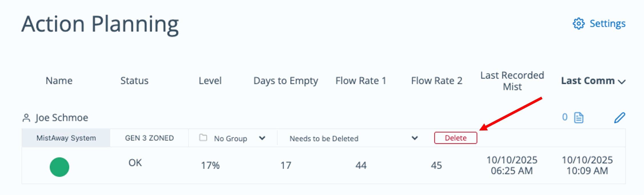Select the MistAway System tab
The width and height of the screenshot is (644, 195).
[66, 138]
